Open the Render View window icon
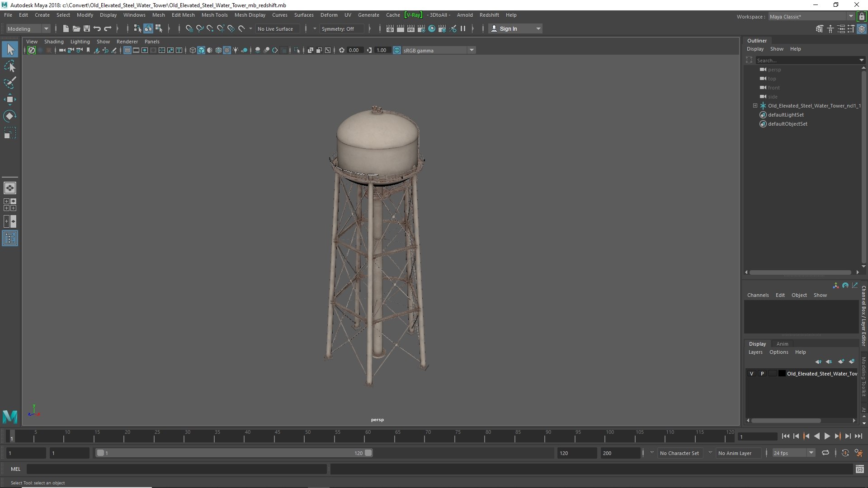868x488 pixels. point(390,28)
